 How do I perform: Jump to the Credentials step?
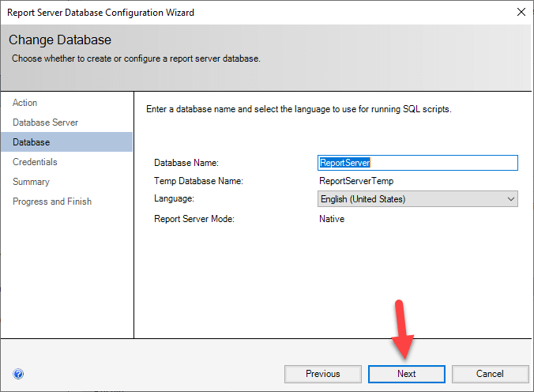[35, 162]
